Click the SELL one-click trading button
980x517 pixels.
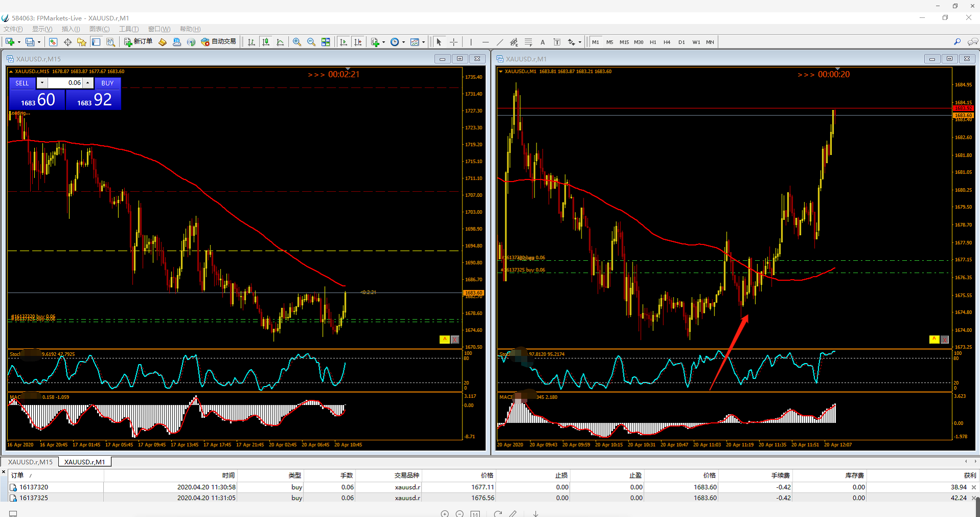point(22,83)
